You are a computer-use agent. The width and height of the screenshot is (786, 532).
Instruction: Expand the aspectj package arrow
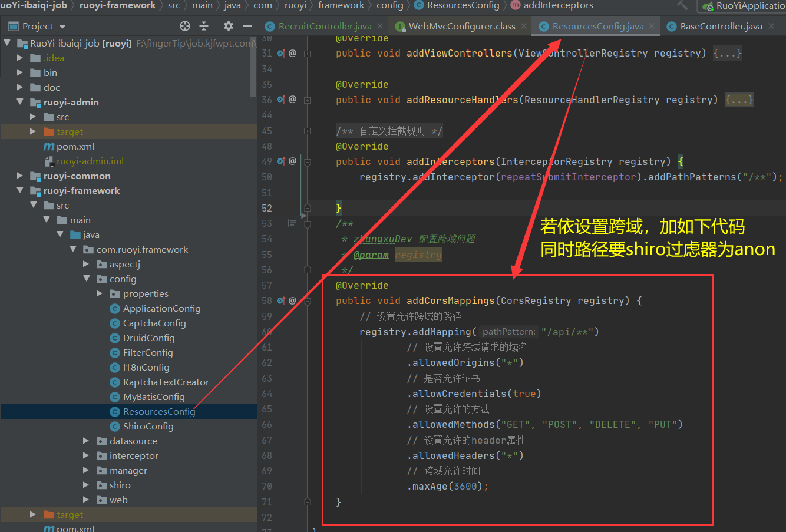point(86,264)
